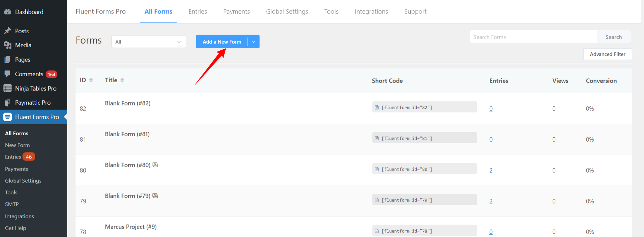Sort forms by the ID column arrows

click(91, 80)
